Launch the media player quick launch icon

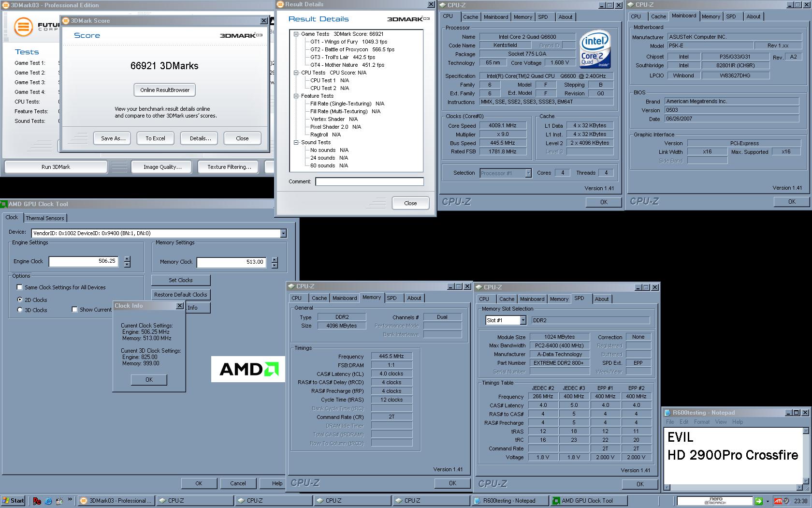(x=59, y=501)
